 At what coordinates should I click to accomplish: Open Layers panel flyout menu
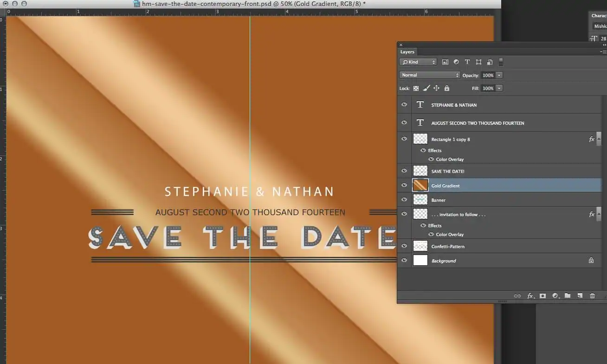[x=603, y=52]
